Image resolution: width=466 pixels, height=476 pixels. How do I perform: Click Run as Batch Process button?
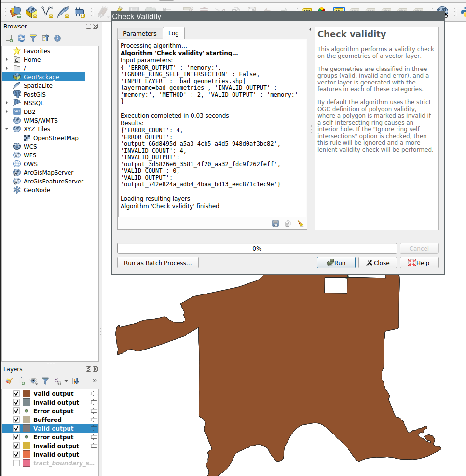pyautogui.click(x=158, y=263)
